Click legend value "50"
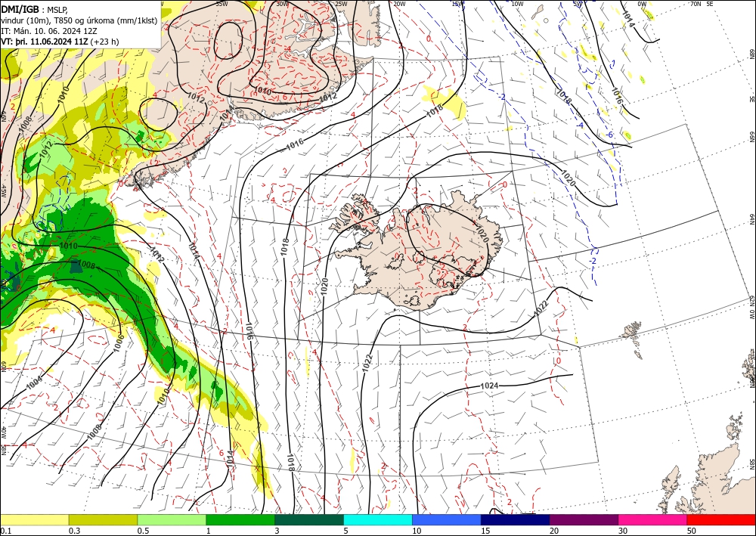Viewport: 756px width, 536px height. (692, 531)
